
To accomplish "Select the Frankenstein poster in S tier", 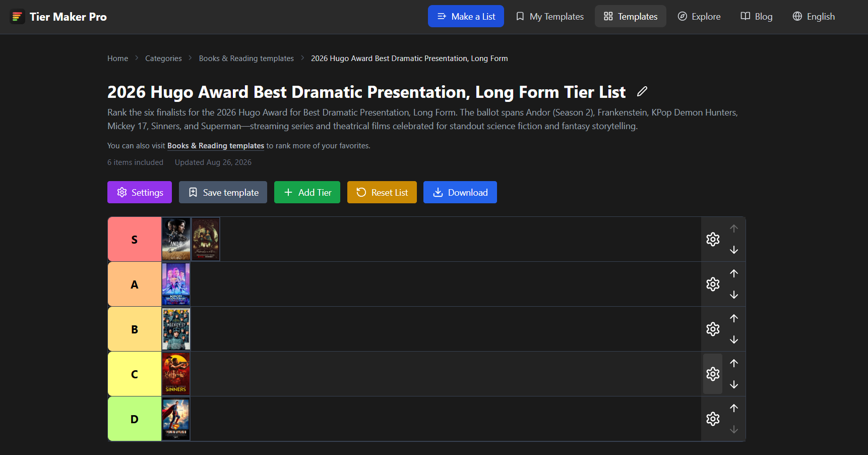I will click(x=206, y=239).
